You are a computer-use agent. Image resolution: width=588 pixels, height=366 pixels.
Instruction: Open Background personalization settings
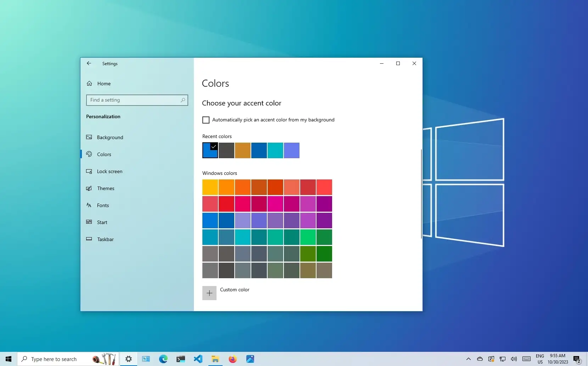coord(110,137)
